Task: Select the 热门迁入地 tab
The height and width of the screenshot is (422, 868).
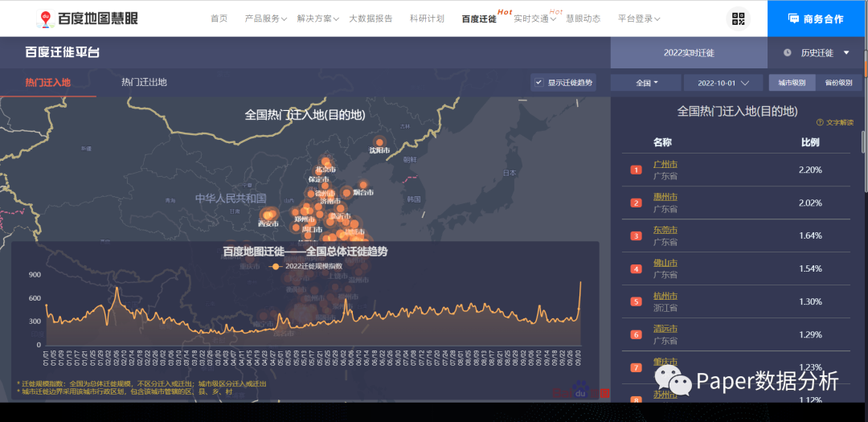Action: pyautogui.click(x=48, y=83)
